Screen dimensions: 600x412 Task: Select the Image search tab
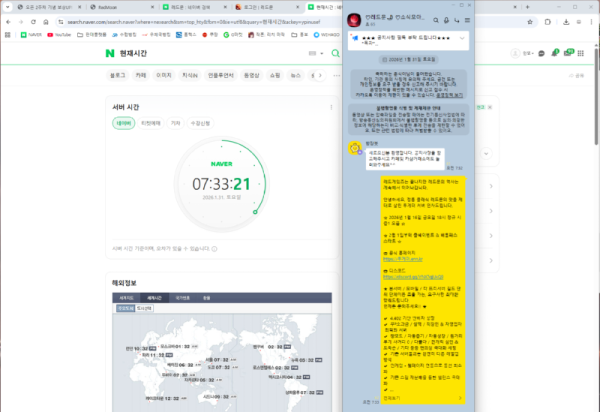[164, 75]
